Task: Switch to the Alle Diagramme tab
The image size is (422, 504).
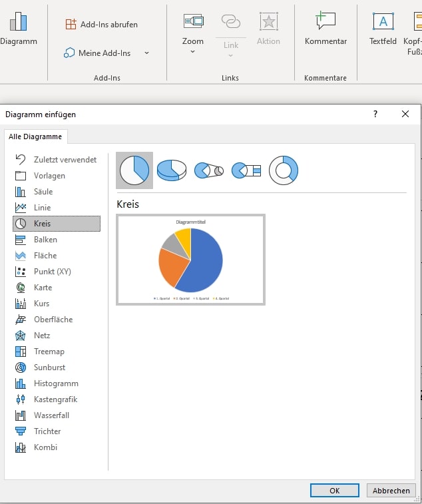Action: (x=35, y=136)
